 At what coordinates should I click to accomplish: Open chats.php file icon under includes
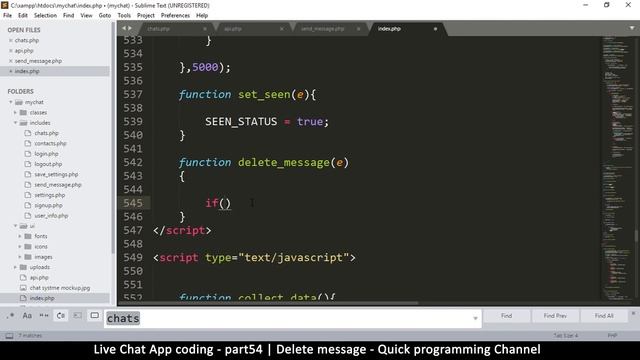point(28,133)
